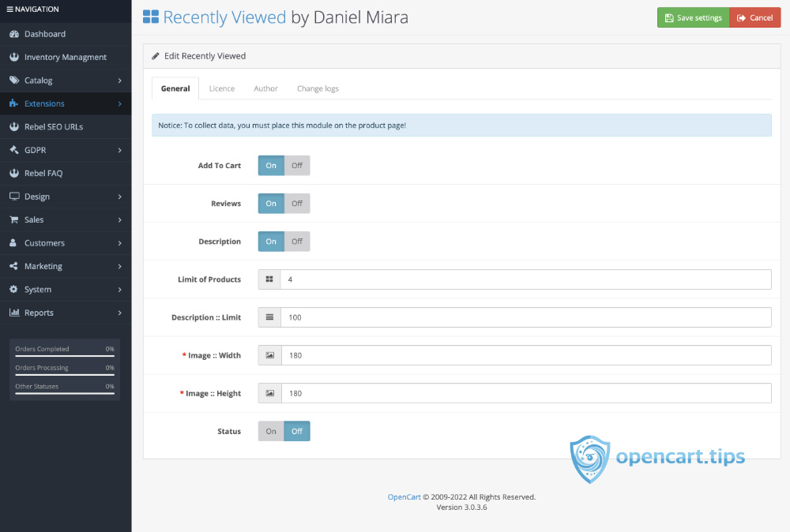790x532 pixels.
Task: Expand the Design menu chevron
Action: pyautogui.click(x=120, y=197)
